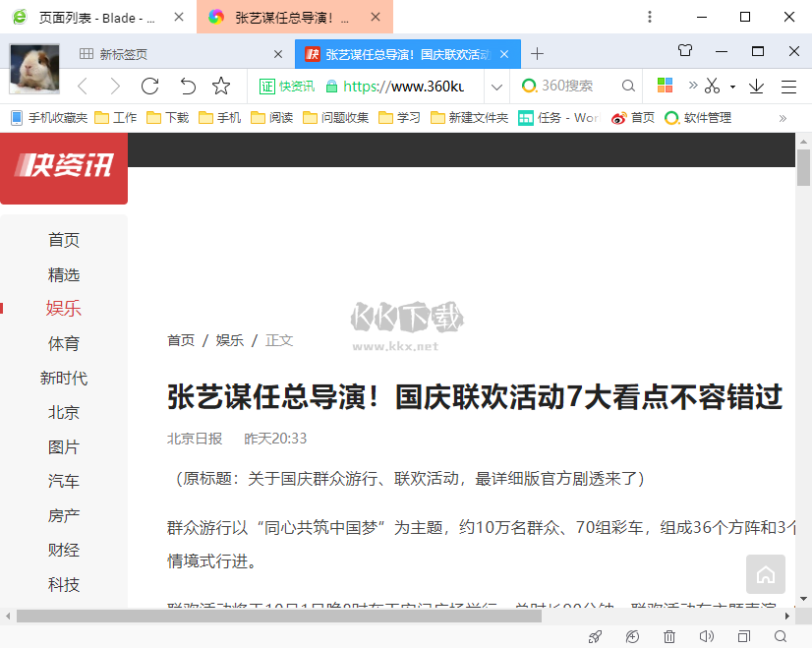Image resolution: width=812 pixels, height=648 pixels.
Task: Click the horizontal scrollbar thumb
Action: point(275,616)
